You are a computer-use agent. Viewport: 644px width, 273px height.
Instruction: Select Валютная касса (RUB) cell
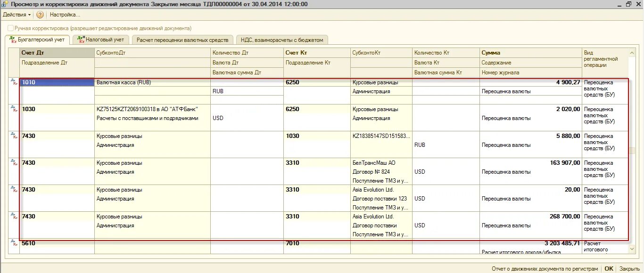coord(153,82)
